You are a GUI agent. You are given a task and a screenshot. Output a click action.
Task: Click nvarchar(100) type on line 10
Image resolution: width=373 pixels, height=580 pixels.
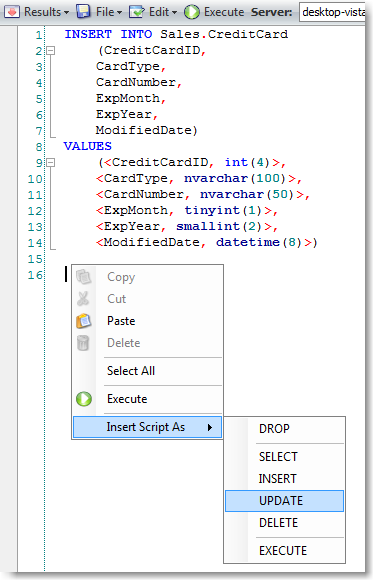pos(235,178)
